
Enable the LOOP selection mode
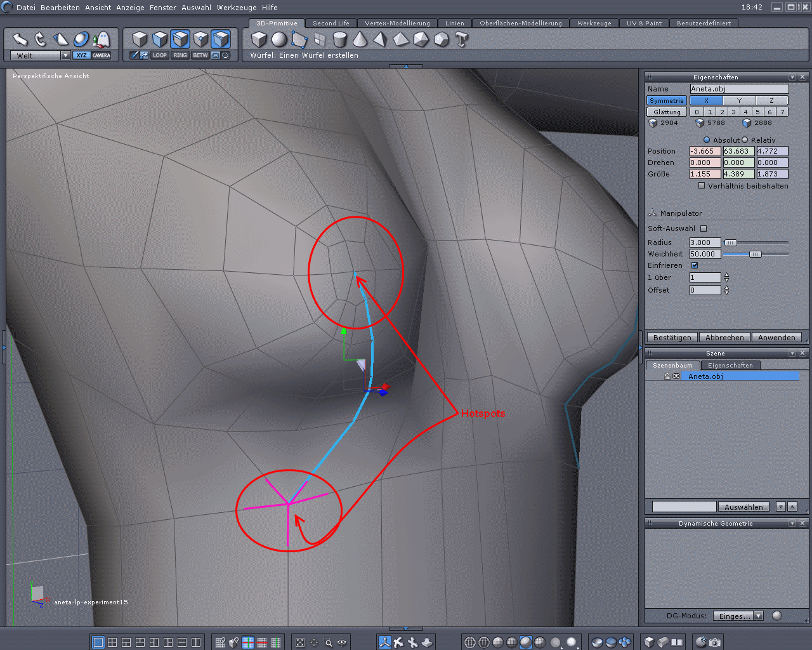[x=160, y=55]
